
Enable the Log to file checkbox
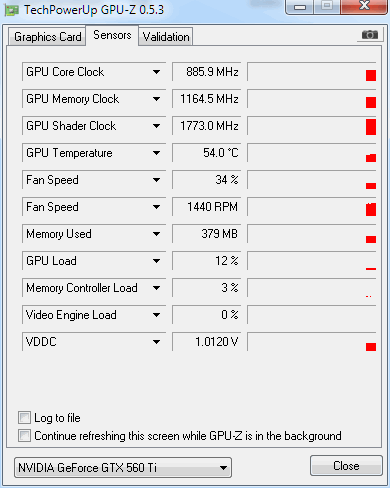click(x=24, y=418)
